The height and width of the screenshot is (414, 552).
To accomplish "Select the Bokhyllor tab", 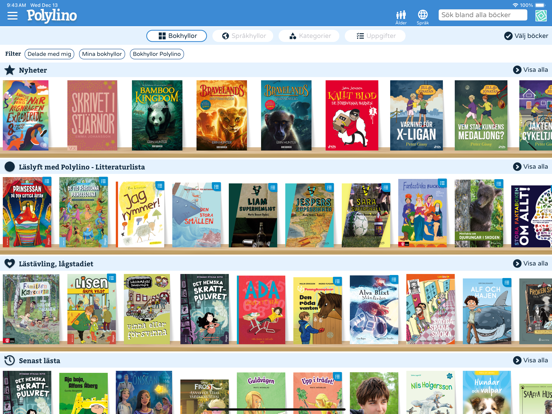I will click(176, 36).
